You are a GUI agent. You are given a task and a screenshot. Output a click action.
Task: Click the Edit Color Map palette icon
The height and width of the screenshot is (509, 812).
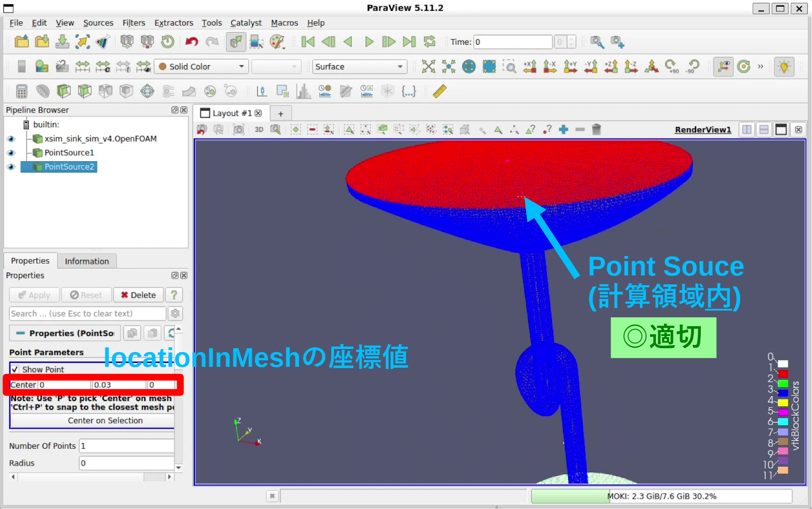pos(277,41)
